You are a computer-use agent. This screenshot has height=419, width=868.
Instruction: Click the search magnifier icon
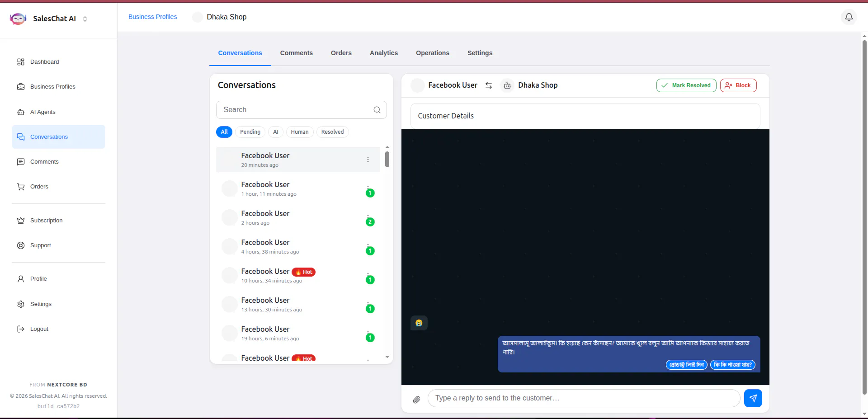click(x=377, y=110)
